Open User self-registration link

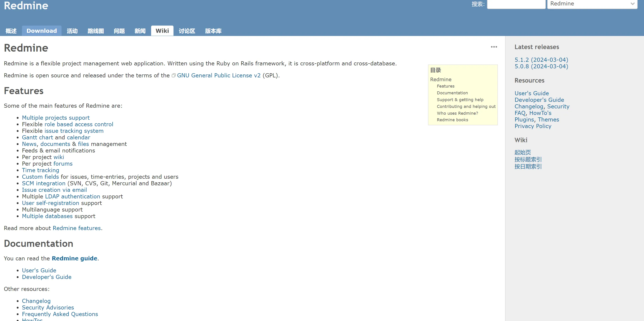click(50, 203)
